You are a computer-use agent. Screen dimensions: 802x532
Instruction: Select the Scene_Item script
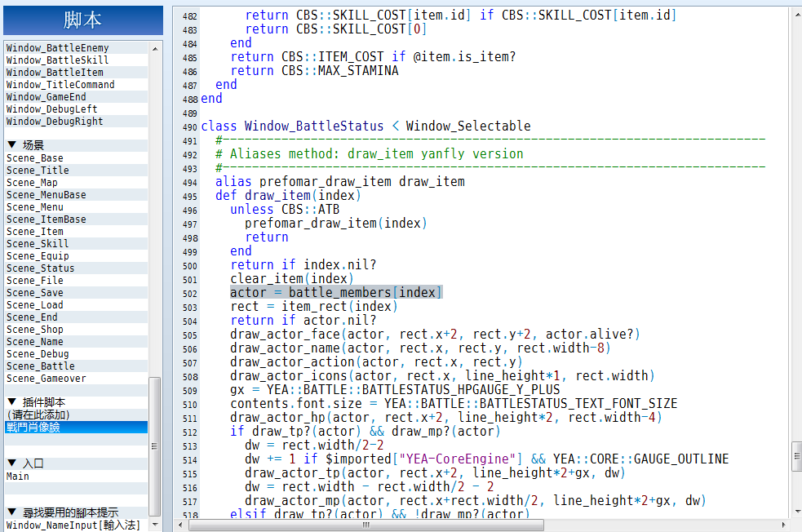click(x=77, y=232)
